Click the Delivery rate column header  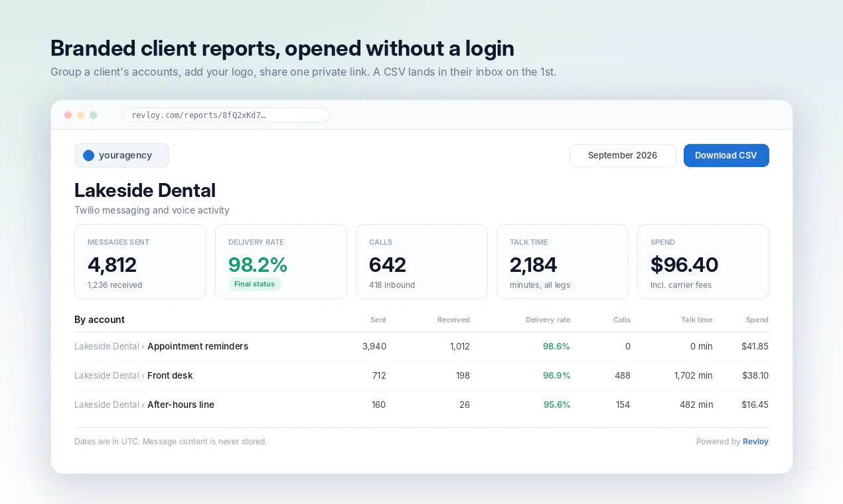click(x=548, y=320)
